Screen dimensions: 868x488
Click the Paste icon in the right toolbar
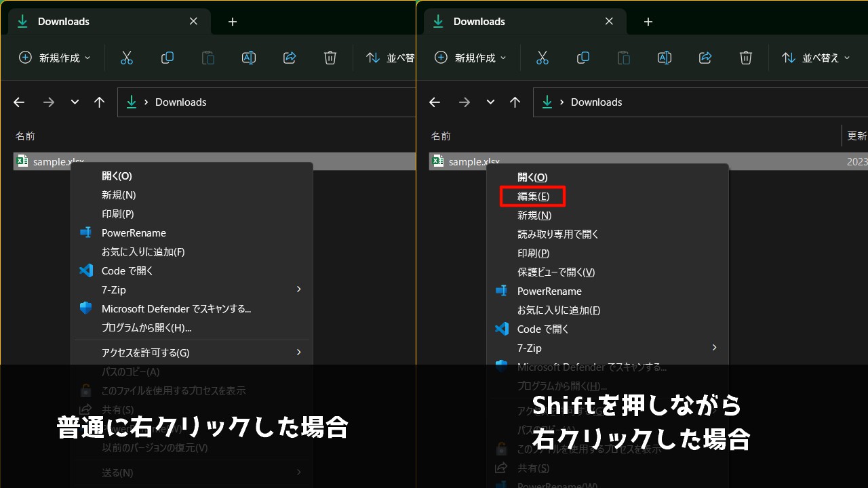pos(623,58)
